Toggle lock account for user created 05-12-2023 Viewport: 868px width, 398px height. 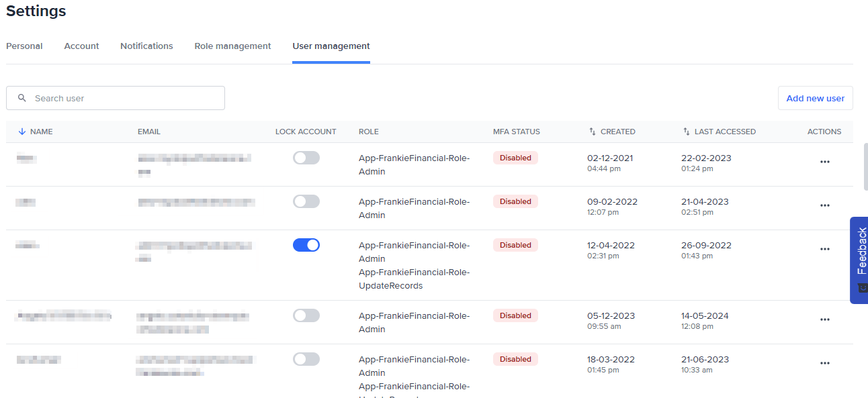point(306,315)
